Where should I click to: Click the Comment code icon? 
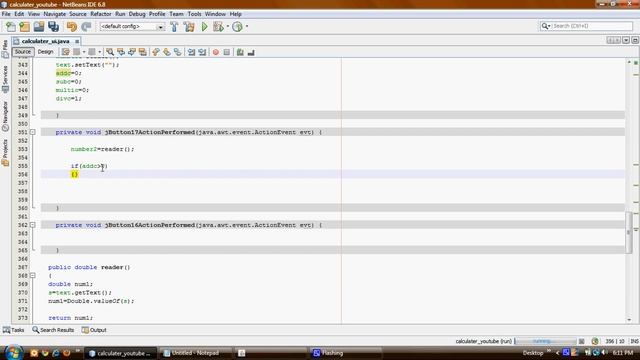240,52
